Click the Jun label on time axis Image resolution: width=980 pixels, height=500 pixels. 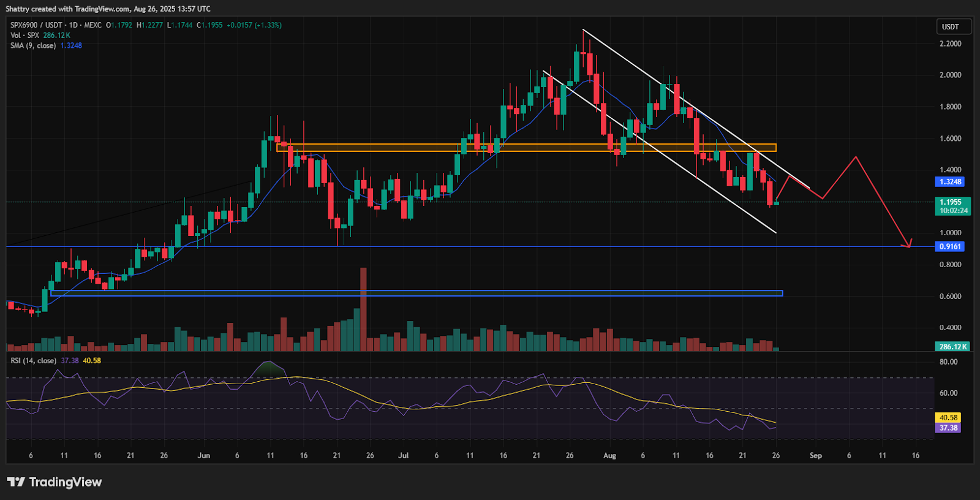[x=204, y=456]
